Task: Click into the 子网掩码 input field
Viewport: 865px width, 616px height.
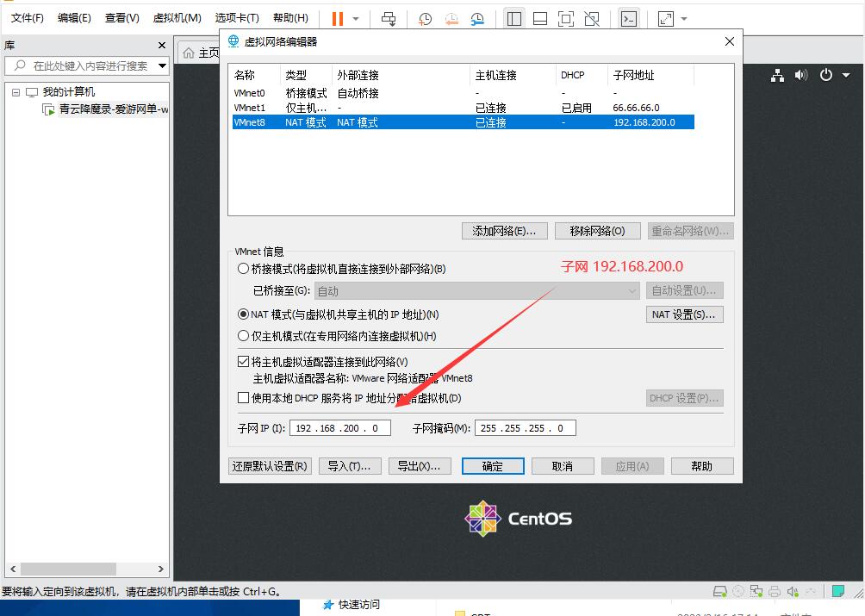Action: pos(524,428)
